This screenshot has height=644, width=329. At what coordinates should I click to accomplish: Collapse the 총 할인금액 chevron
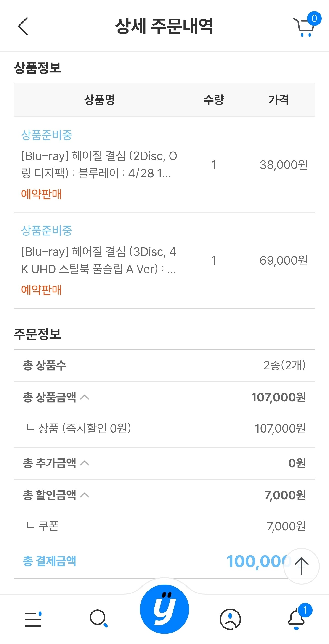85,495
